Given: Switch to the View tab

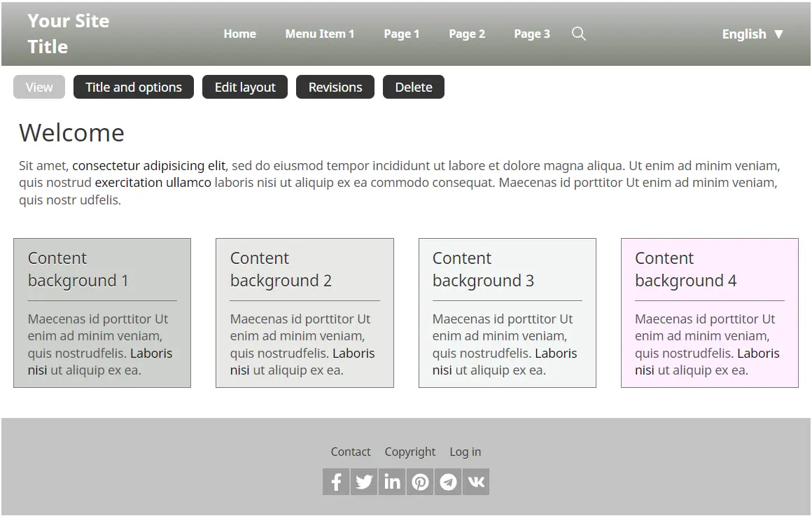Looking at the screenshot, I should point(39,88).
